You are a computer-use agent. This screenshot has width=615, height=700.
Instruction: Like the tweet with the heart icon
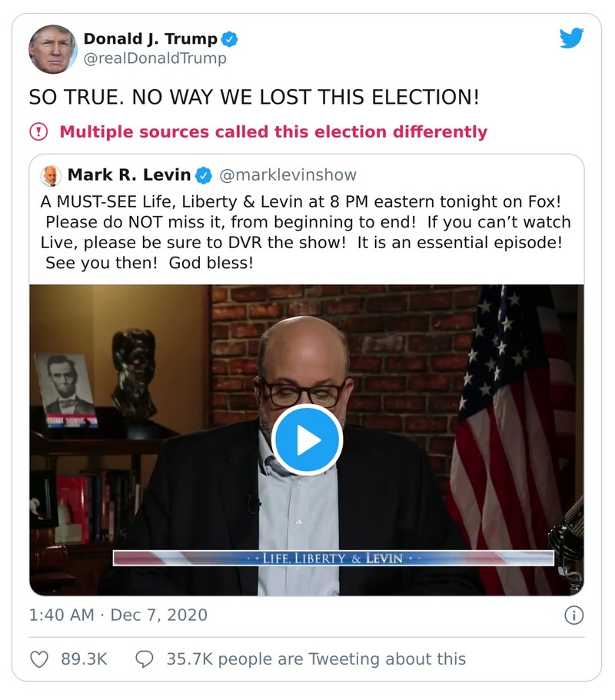tap(39, 659)
